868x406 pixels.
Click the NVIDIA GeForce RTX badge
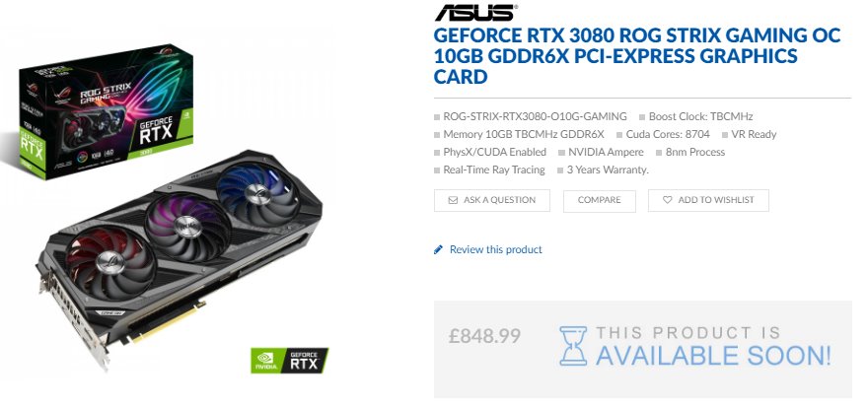click(290, 360)
